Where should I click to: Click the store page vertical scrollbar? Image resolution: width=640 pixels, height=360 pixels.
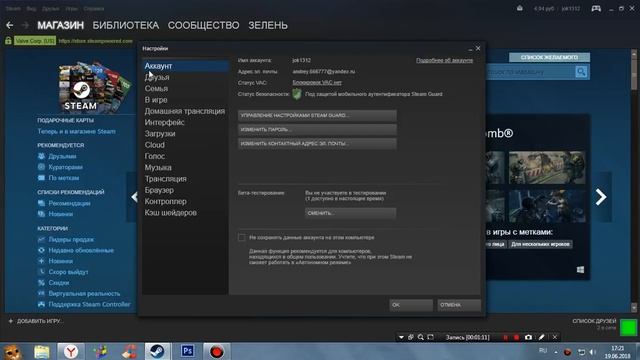(x=633, y=181)
